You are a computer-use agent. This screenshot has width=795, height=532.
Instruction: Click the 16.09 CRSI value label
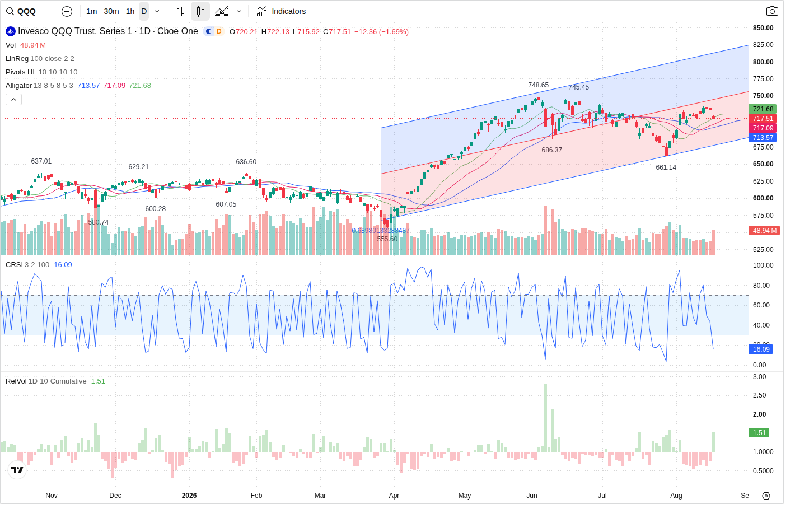(761, 349)
